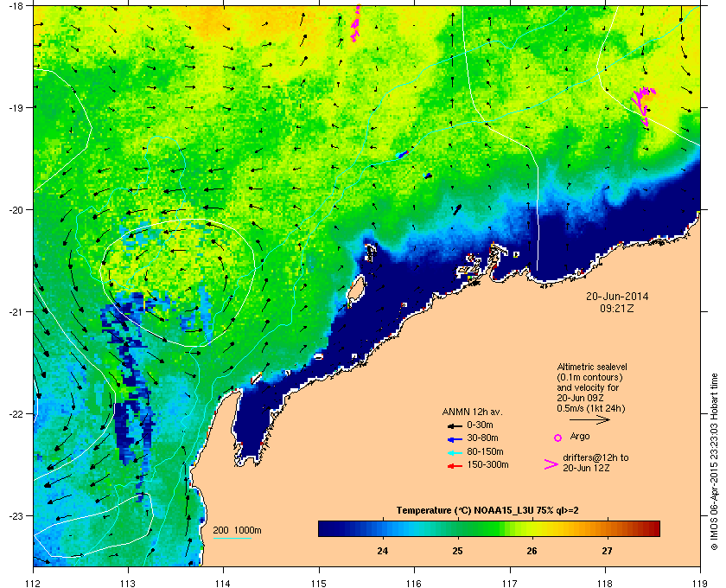Click the temperature colorbar at 27

(607, 528)
